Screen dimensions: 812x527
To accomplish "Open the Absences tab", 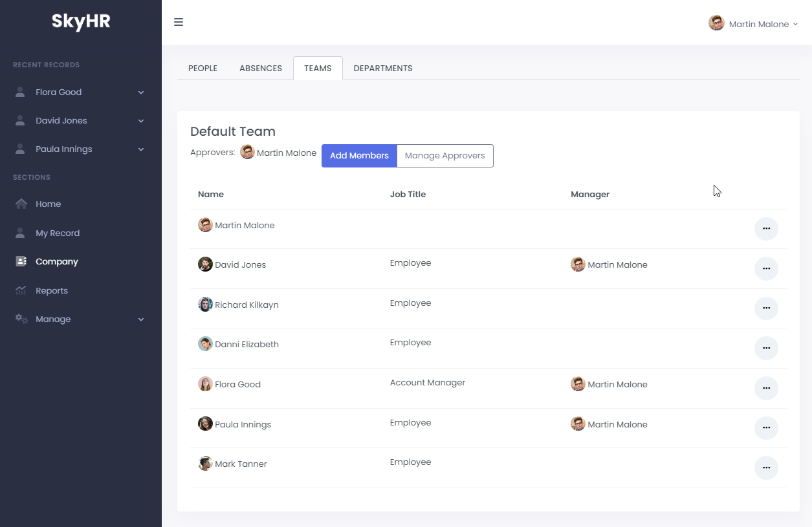I will coord(261,68).
